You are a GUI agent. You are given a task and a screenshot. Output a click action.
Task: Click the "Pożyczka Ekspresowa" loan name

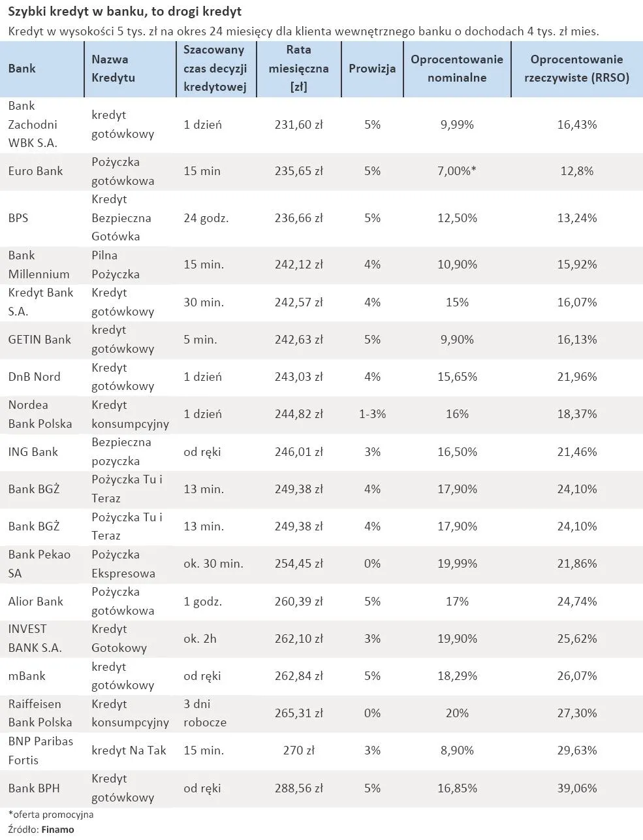tap(123, 564)
